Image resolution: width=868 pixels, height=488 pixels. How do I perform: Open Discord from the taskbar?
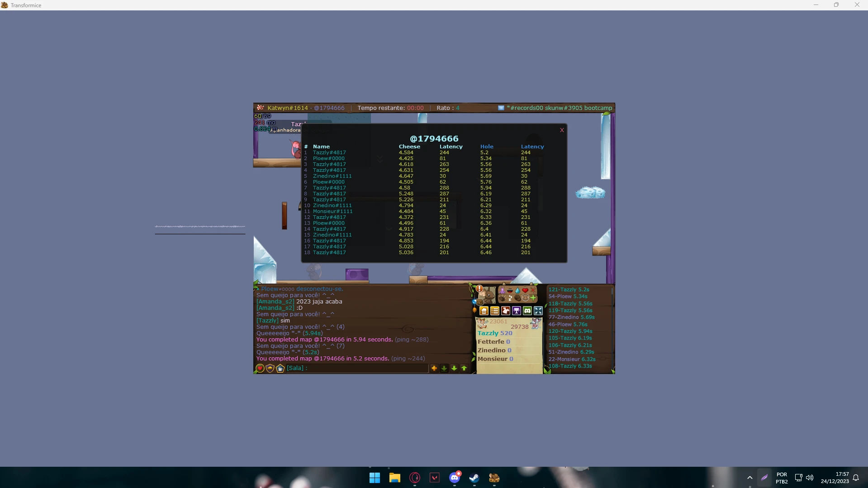[455, 478]
